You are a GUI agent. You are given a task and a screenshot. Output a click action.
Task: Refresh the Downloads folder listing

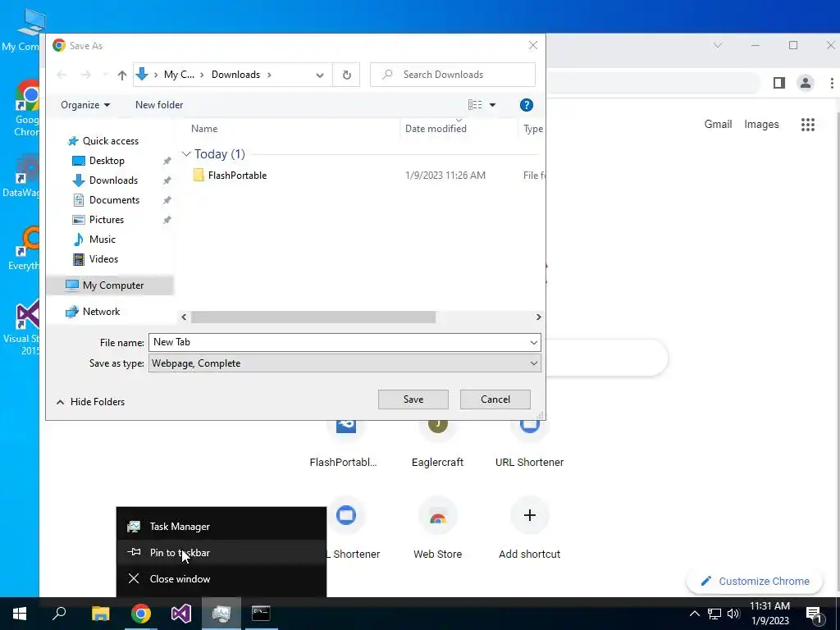pyautogui.click(x=347, y=75)
